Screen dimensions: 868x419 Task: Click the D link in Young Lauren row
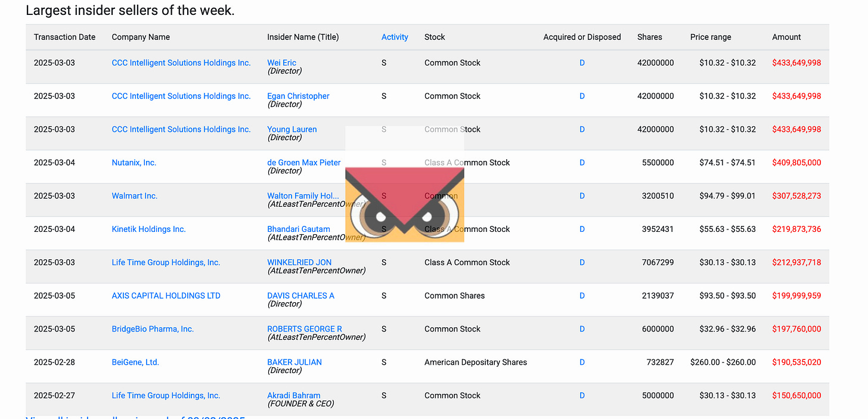(x=582, y=129)
